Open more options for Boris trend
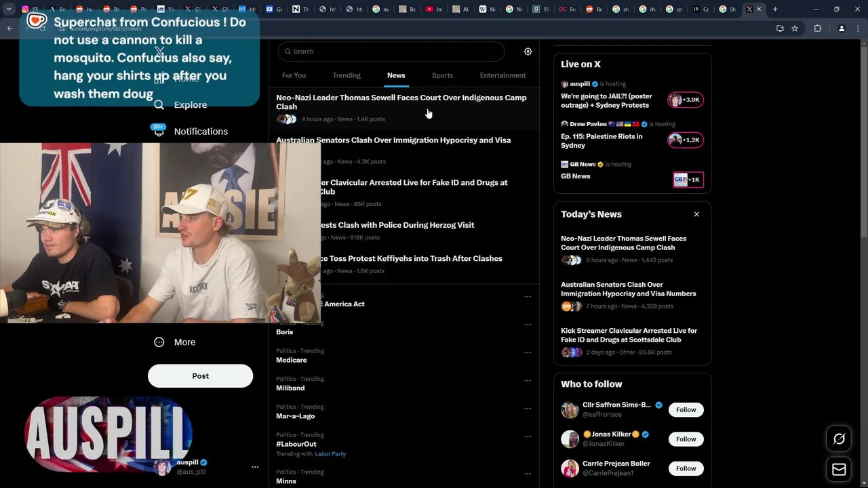 tap(528, 325)
